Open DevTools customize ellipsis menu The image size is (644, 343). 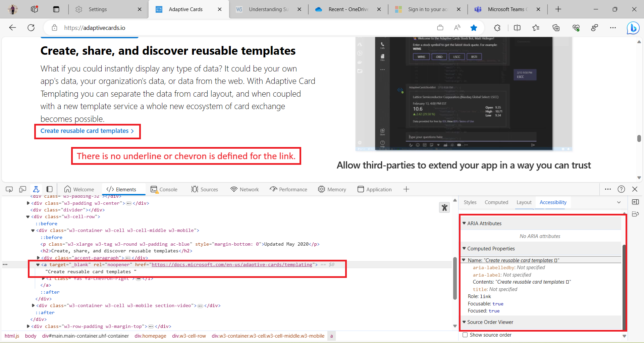608,189
